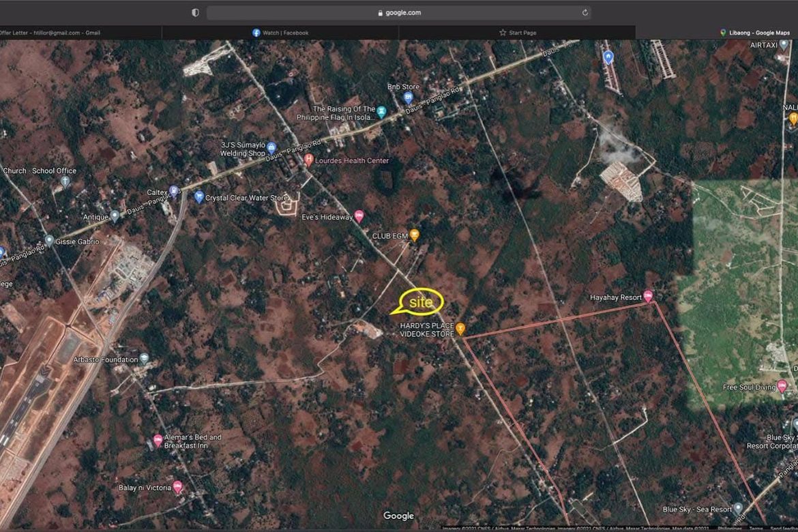Image resolution: width=798 pixels, height=532 pixels.
Task: Click the Hayahay Resort label text
Action: tap(615, 297)
